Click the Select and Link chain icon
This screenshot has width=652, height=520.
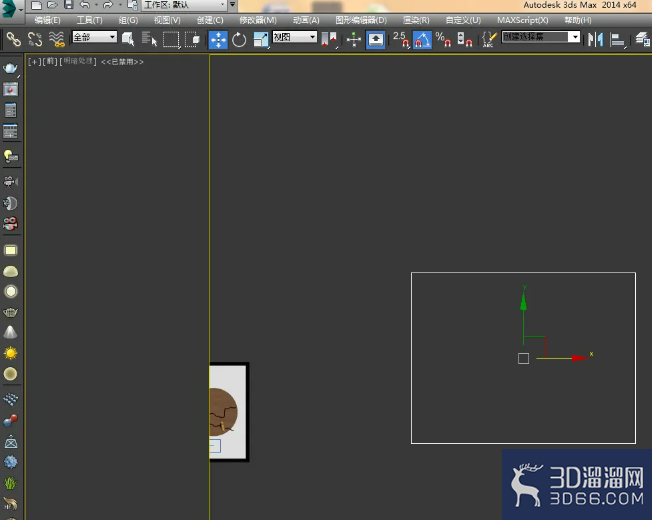(13, 39)
